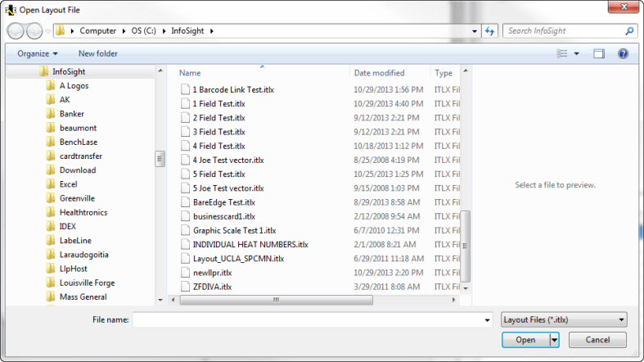This screenshot has width=644, height=362.
Task: Select the Laraudogoitia folder
Action: (84, 255)
